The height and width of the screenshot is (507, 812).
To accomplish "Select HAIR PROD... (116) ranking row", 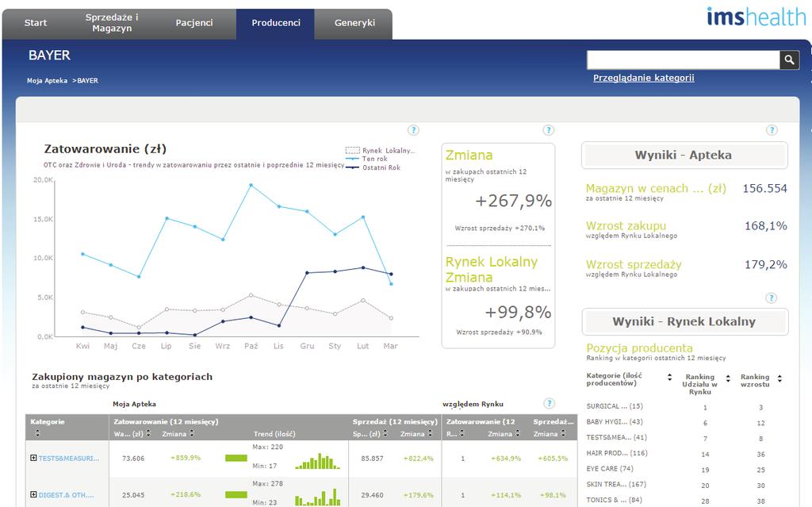I will pos(684,453).
